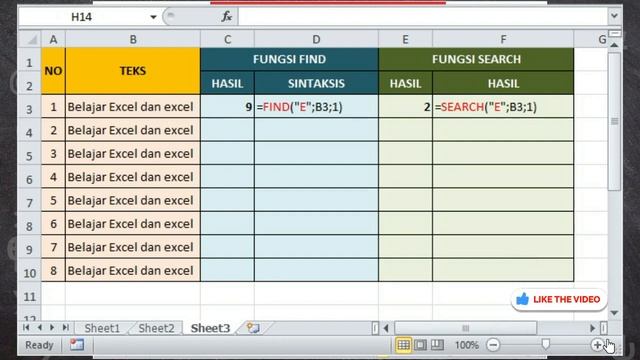
Task: Click the Insert Function fx icon
Action: coord(227,17)
